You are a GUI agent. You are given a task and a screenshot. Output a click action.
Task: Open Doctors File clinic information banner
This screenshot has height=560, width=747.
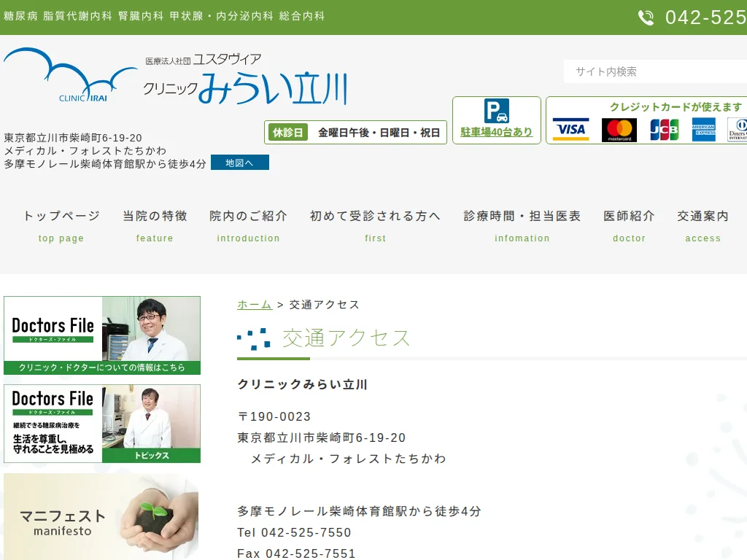click(x=102, y=335)
